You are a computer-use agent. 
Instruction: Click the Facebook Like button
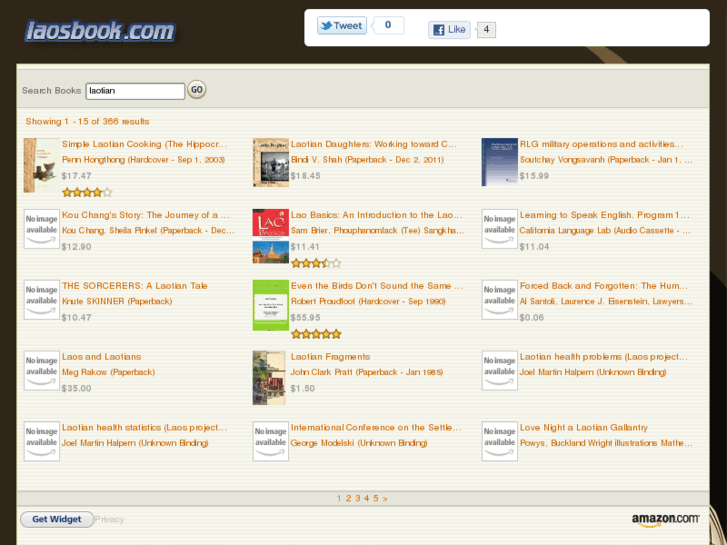coord(449,30)
